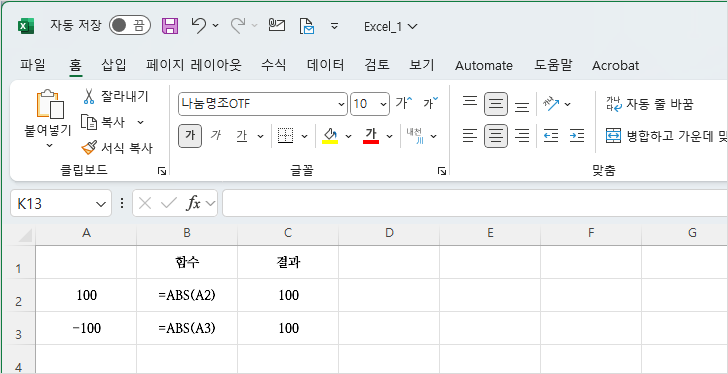Open the 나눔명조OTF font name combo box
The height and width of the screenshot is (374, 728).
(262, 104)
